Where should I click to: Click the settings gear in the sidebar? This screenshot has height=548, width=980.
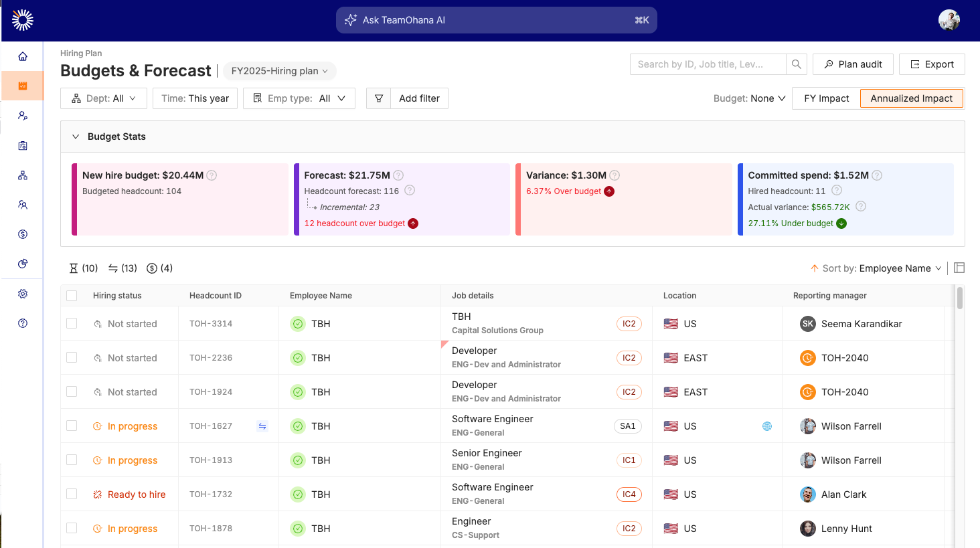pyautogui.click(x=22, y=293)
